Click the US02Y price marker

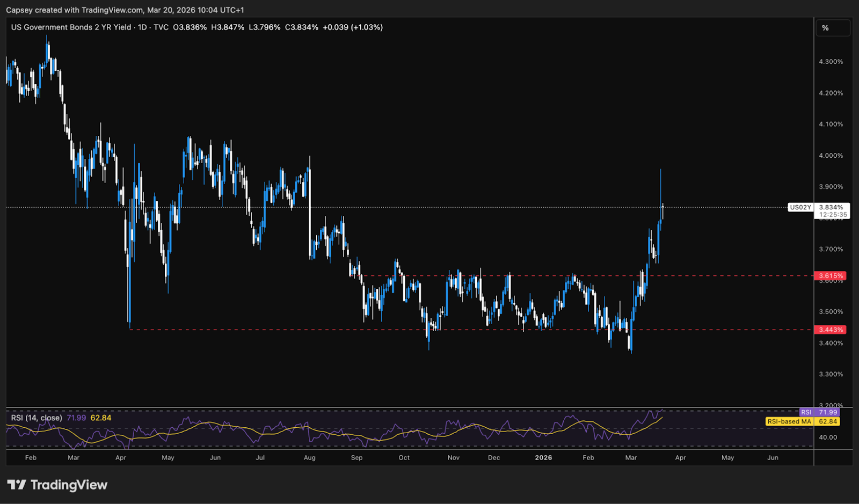click(x=801, y=207)
